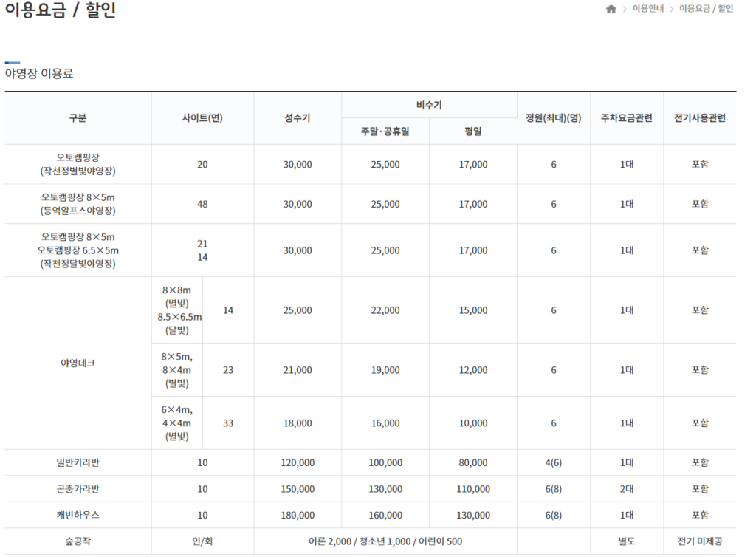This screenshot has height=557, width=756.
Task: Select the 야영데크 category cell
Action: coord(78,363)
